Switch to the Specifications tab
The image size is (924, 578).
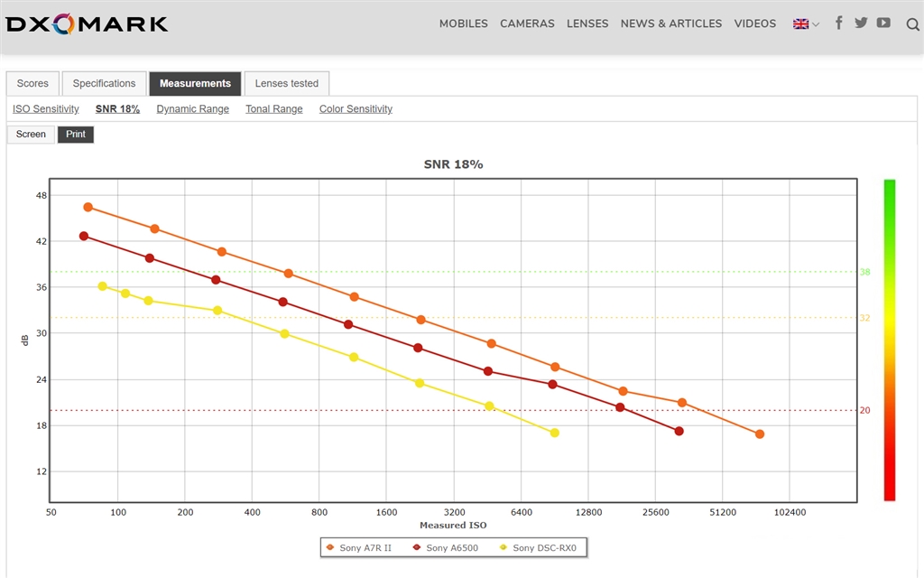pyautogui.click(x=104, y=83)
